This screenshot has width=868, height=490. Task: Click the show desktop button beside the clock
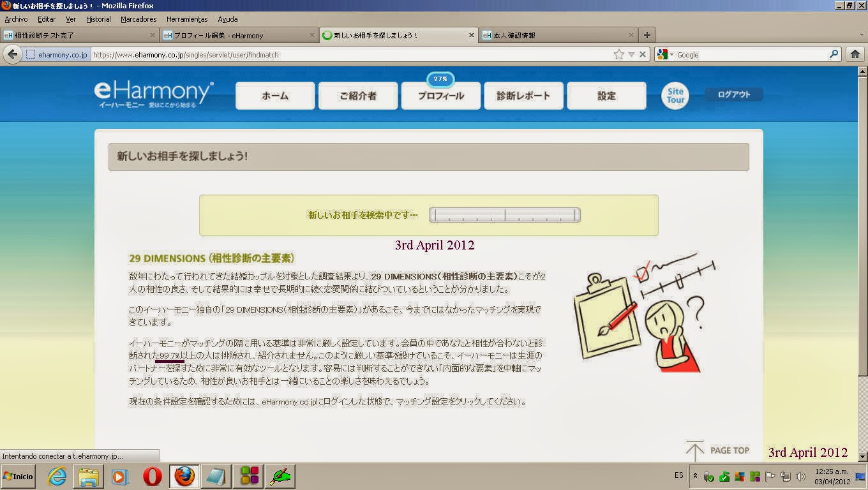pyautogui.click(x=860, y=477)
